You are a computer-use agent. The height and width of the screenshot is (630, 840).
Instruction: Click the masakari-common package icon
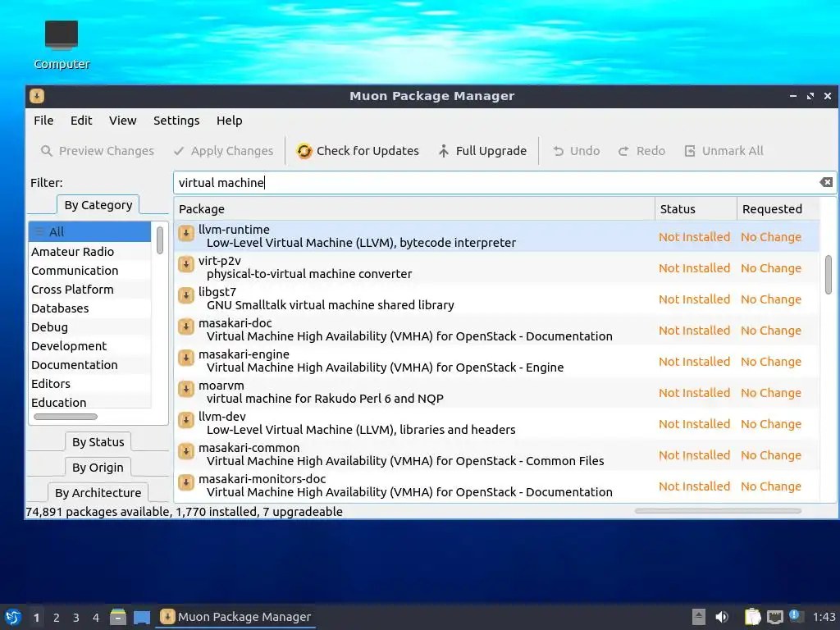186,451
